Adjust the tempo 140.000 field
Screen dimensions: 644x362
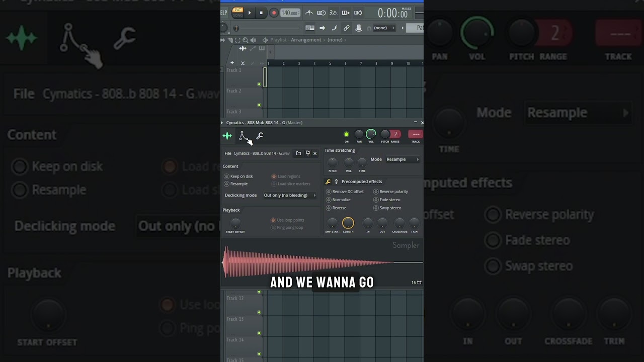(x=290, y=13)
